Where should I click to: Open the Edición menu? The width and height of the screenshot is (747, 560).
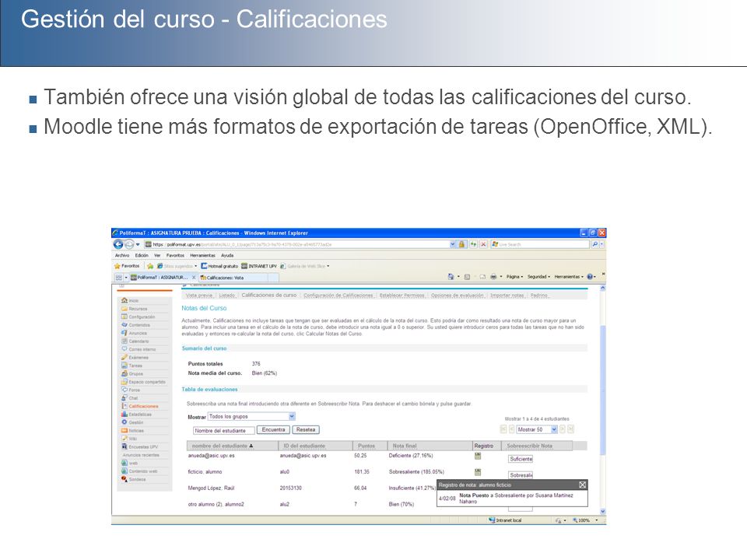coord(142,256)
